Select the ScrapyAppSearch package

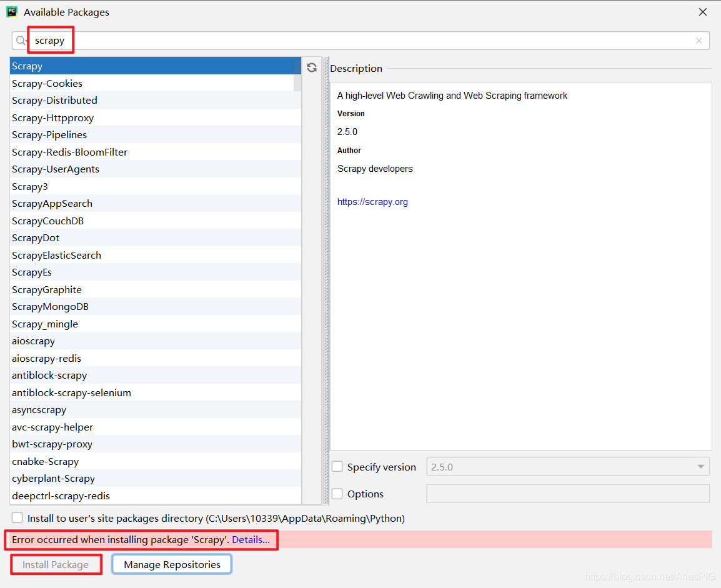156,203
